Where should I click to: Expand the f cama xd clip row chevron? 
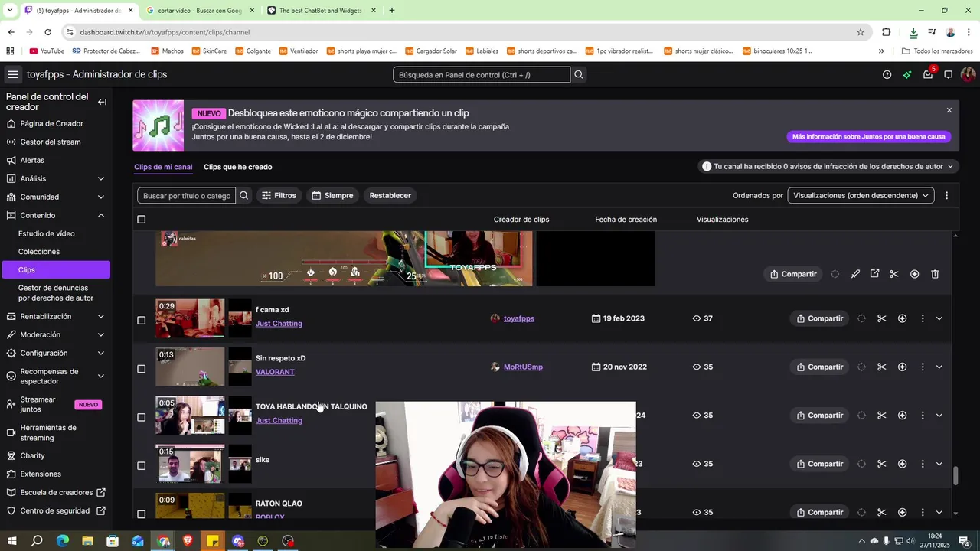pos(939,318)
